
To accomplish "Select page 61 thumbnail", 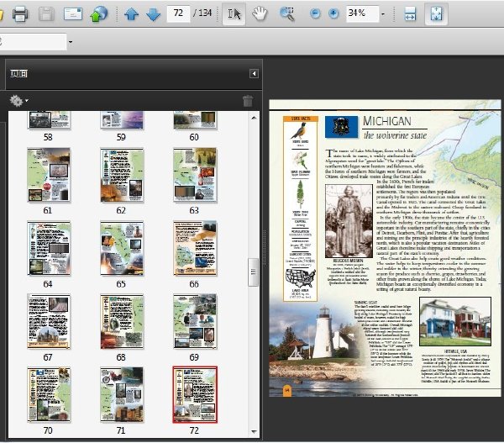I will coord(49,175).
